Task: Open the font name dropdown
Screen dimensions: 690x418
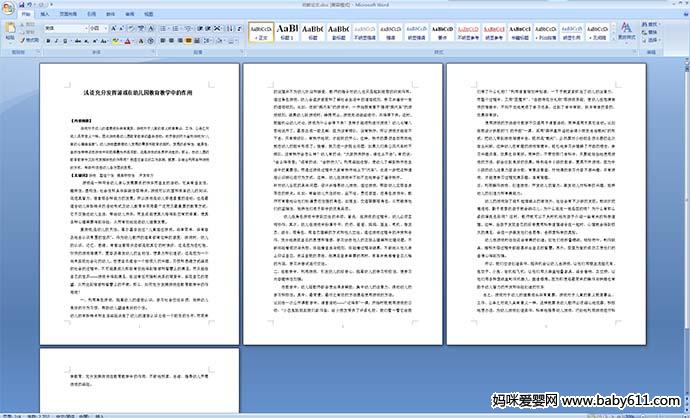Action: click(x=84, y=28)
